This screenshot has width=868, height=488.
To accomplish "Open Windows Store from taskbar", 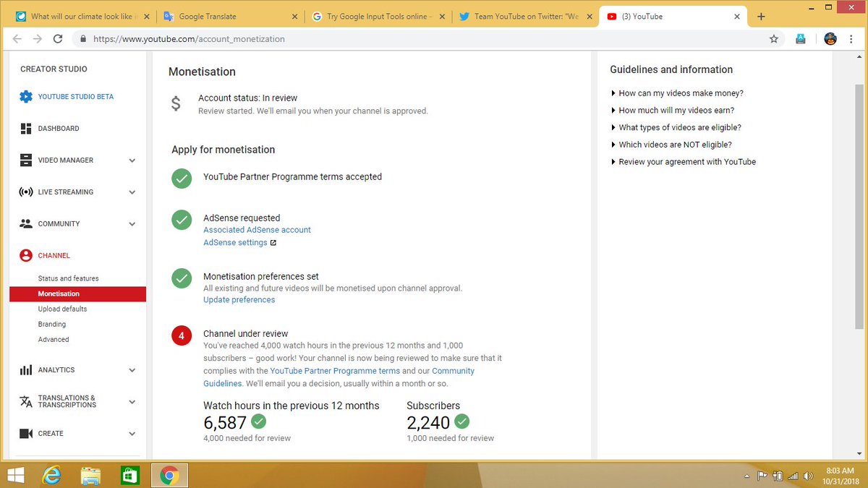I will tap(129, 475).
